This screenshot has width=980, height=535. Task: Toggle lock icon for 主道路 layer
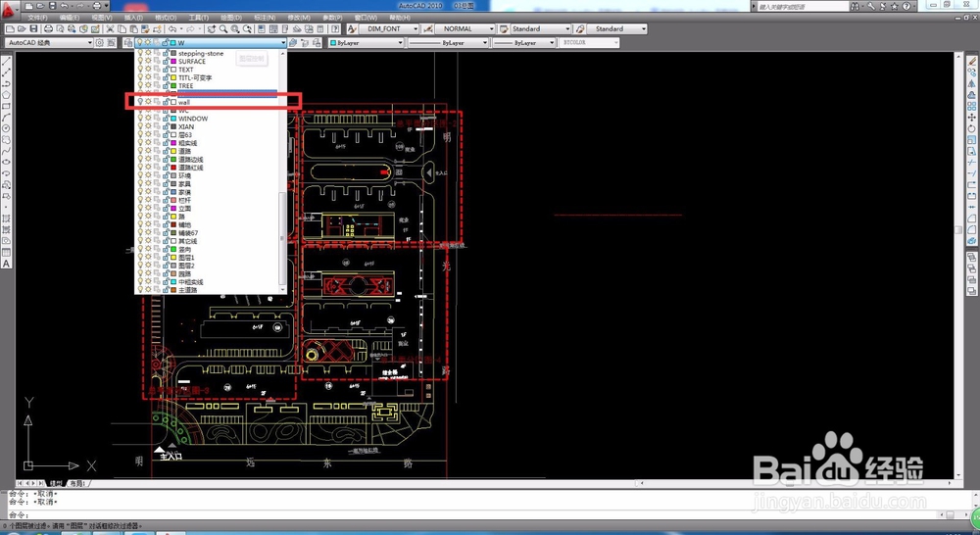(166, 290)
